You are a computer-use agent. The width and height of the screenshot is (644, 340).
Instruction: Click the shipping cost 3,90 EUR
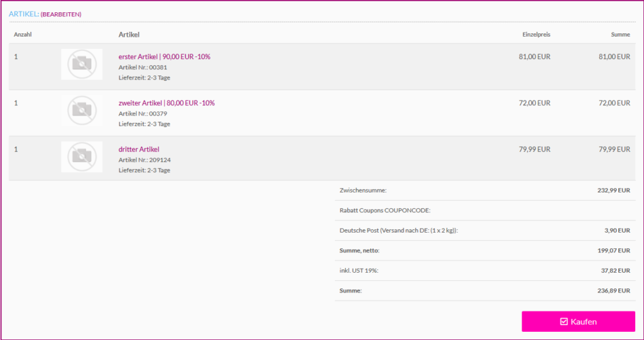617,231
